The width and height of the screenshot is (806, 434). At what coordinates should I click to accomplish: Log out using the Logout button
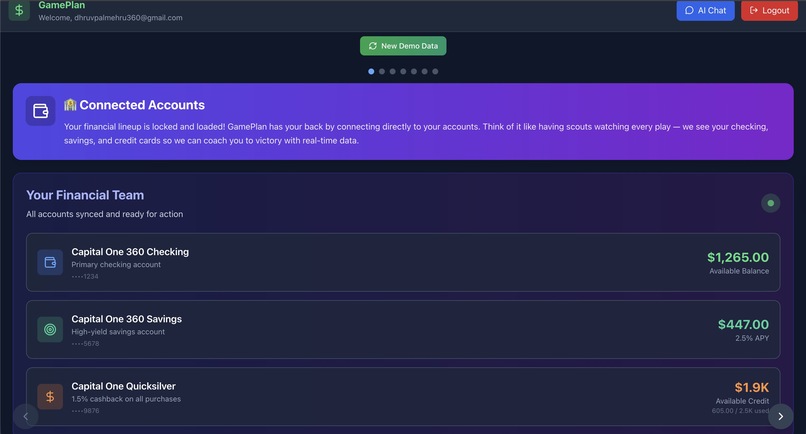(769, 10)
